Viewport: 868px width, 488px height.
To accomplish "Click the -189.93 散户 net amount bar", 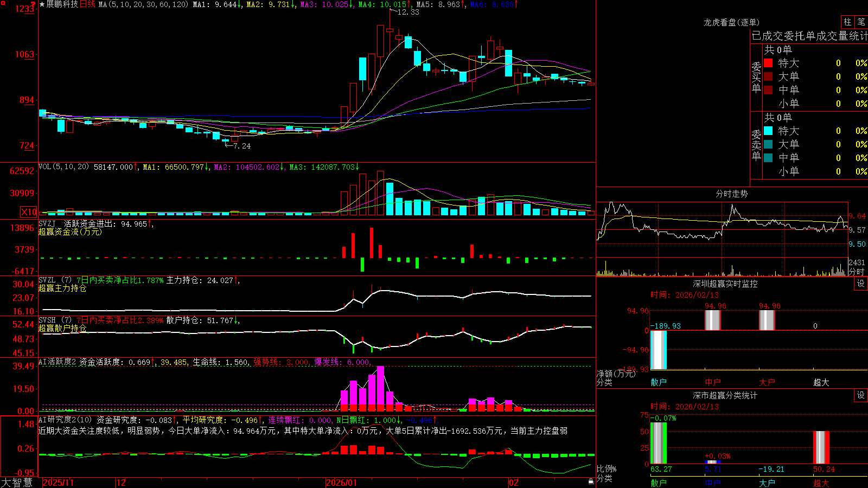I will (659, 350).
